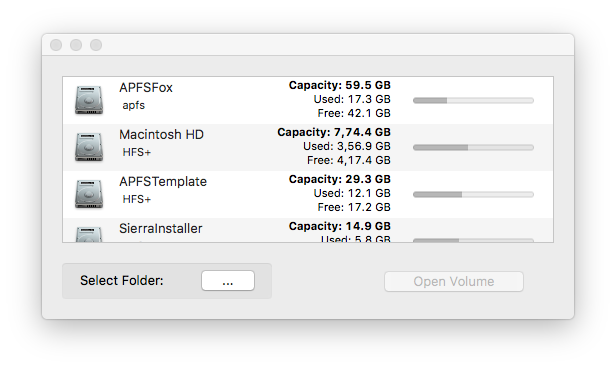This screenshot has width=616, height=369.
Task: Click the APFSTemplate drive icon
Action: click(x=89, y=194)
